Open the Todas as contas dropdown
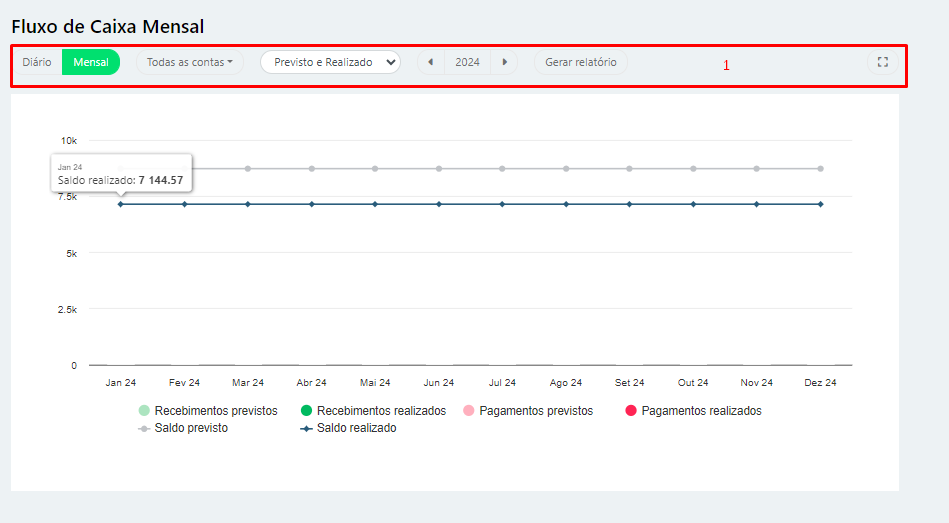This screenshot has height=523, width=949. click(190, 62)
